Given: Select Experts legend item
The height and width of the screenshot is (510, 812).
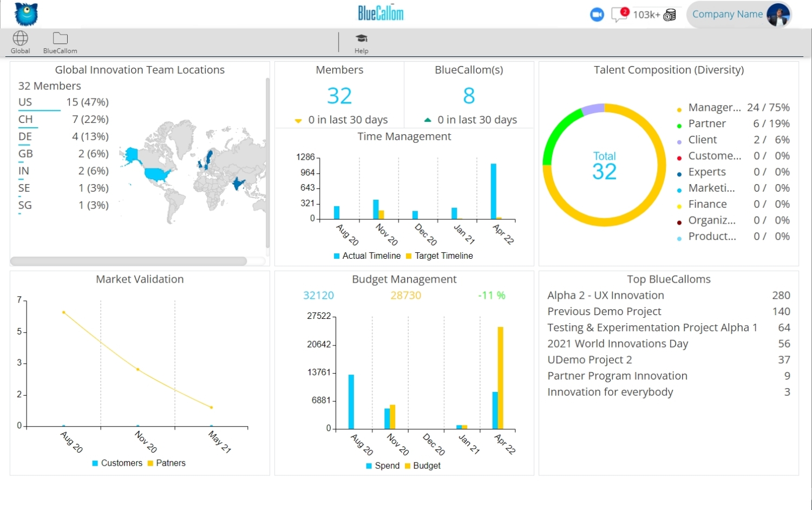Looking at the screenshot, I should click(x=733, y=172).
